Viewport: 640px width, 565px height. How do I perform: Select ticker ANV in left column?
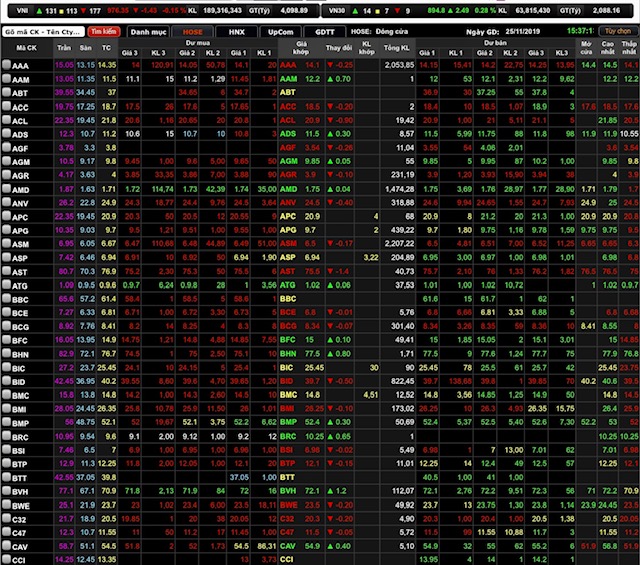click(20, 203)
